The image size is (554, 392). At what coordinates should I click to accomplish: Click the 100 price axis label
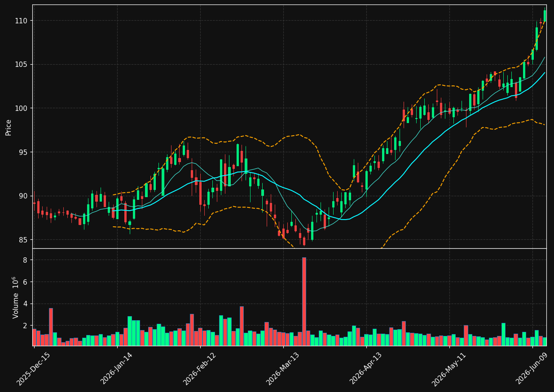point(22,108)
